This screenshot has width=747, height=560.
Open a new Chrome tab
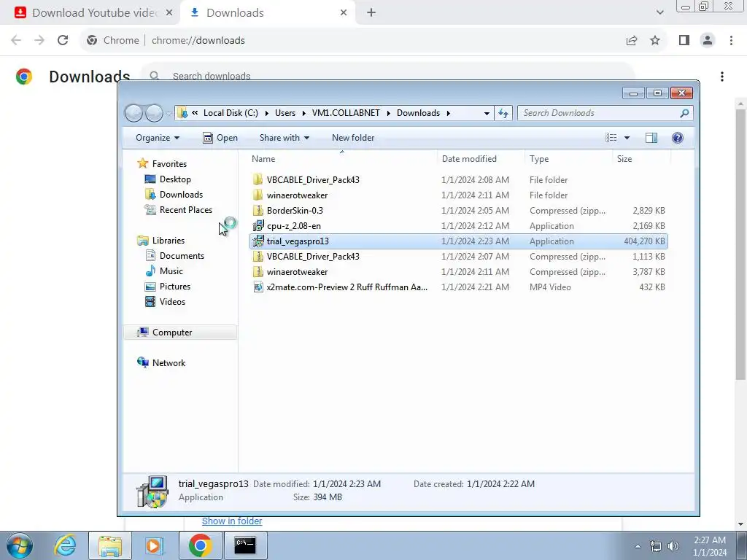tap(371, 12)
